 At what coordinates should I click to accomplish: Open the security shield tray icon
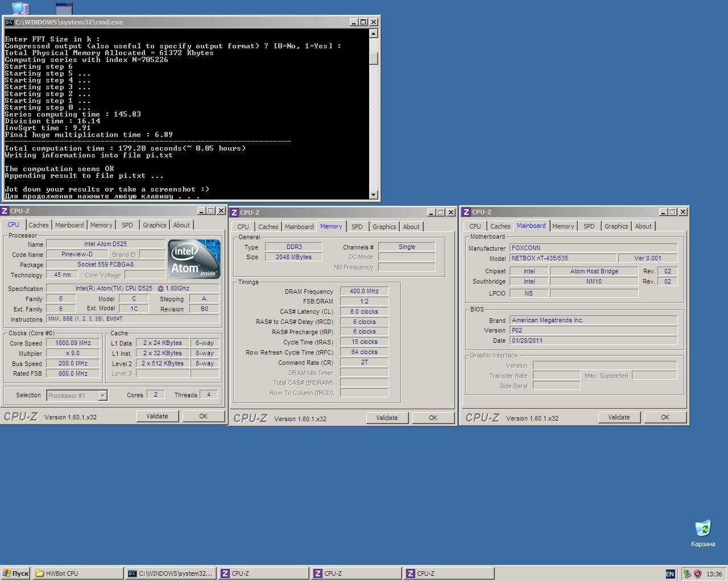coord(698,574)
